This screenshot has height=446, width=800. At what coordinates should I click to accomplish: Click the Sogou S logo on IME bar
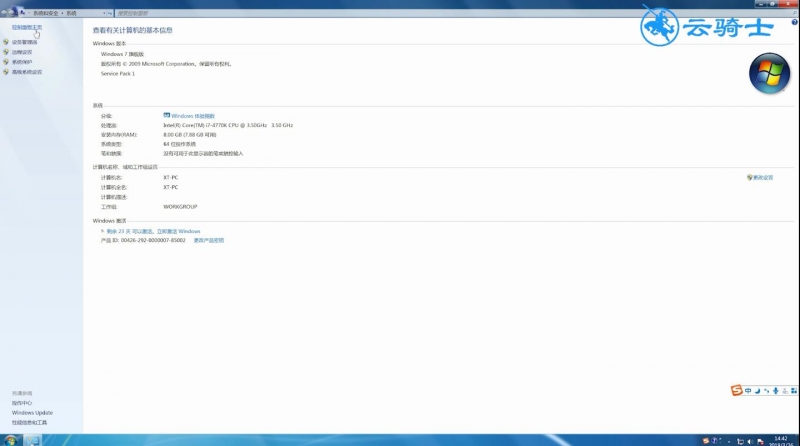[x=737, y=390]
